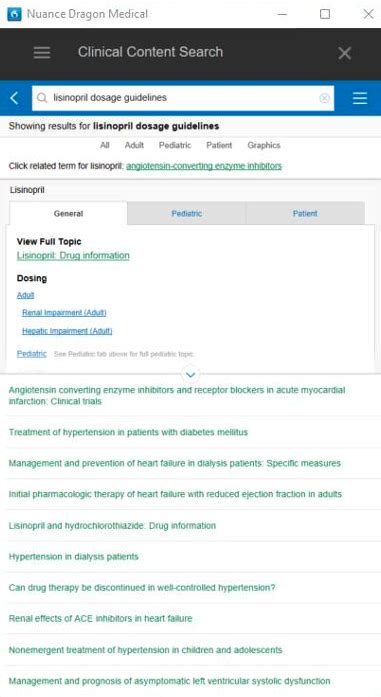The image size is (381, 697).
Task: Switch to the Patient tab in Lisinopril card
Action: [305, 214]
